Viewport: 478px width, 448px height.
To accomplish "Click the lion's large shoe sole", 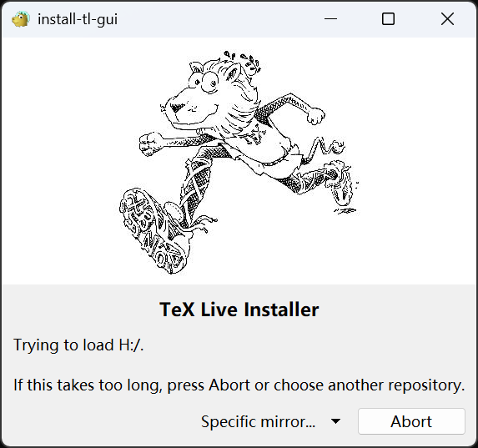I will click(151, 230).
